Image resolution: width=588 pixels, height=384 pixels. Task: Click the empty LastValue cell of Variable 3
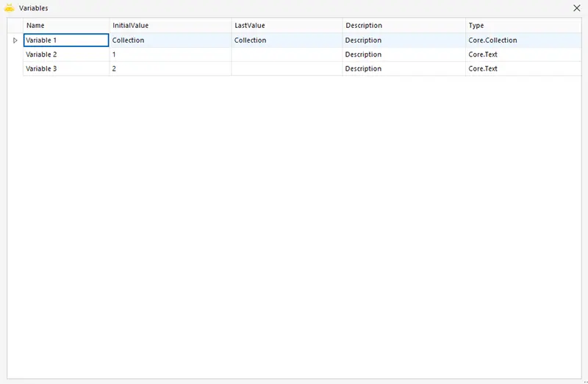(287, 68)
